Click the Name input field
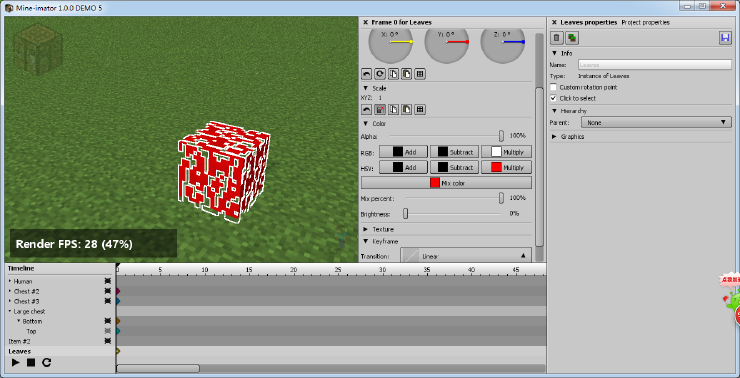This screenshot has height=378, width=740. (655, 65)
